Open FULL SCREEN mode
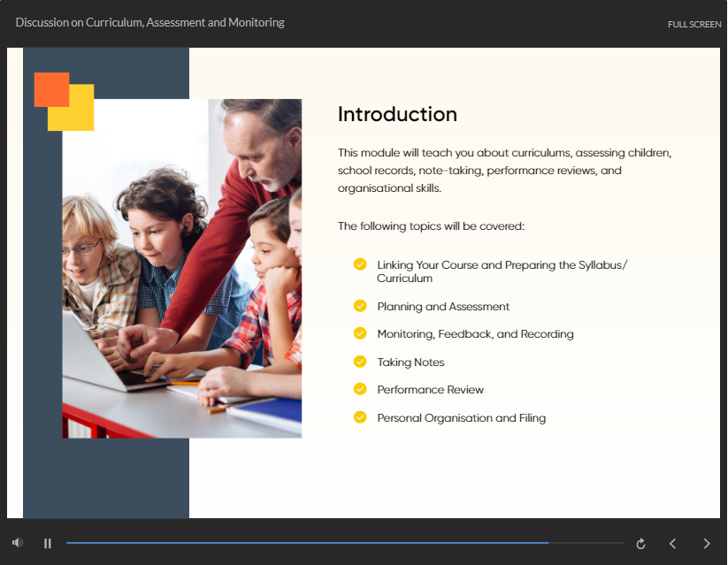The width and height of the screenshot is (728, 565). (x=694, y=24)
